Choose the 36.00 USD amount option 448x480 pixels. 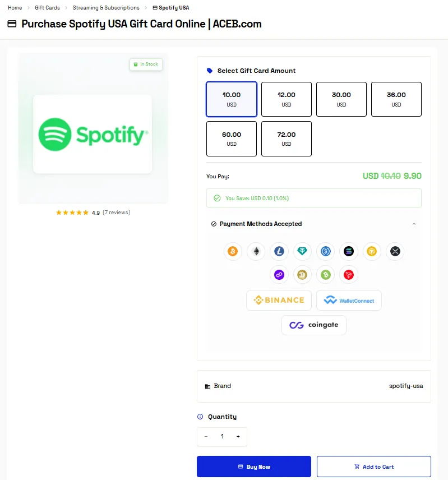coord(396,99)
